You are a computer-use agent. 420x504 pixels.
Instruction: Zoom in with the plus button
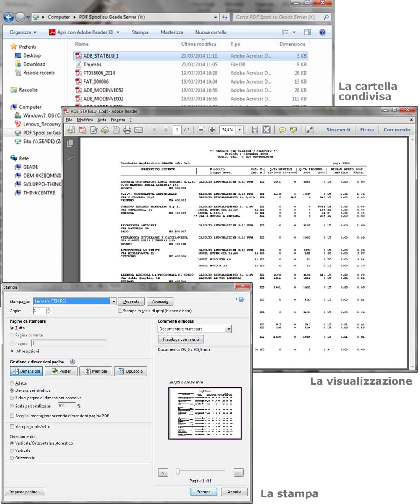[212, 130]
